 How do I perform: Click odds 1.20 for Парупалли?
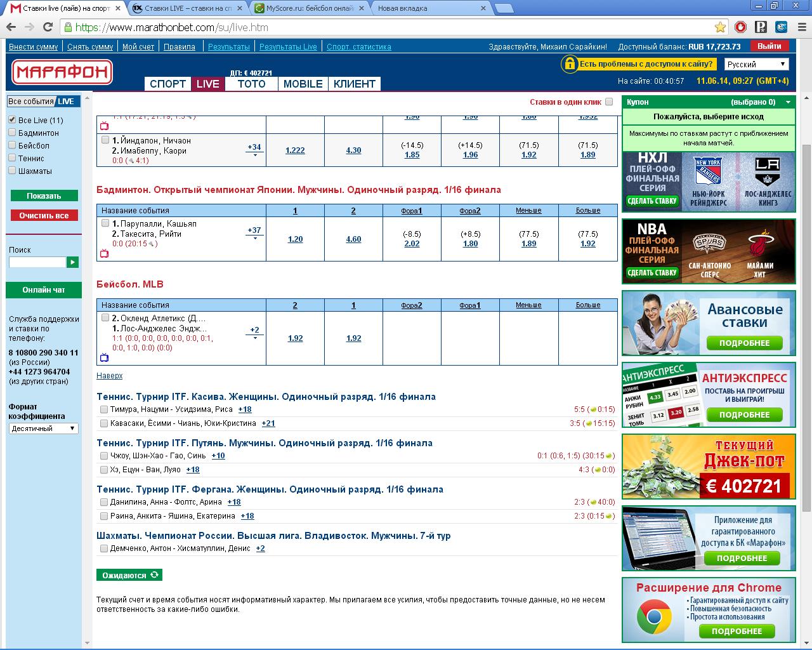tap(295, 239)
